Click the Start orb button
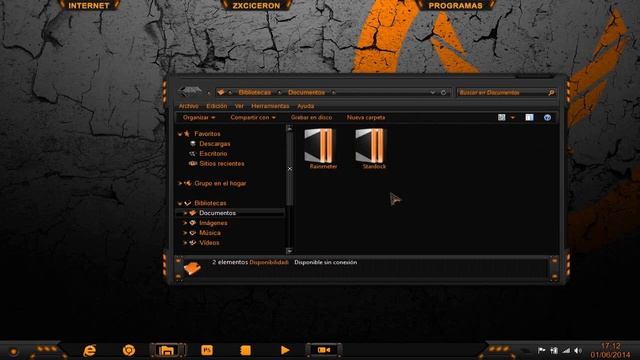Screen dimensions: 640x360 pyautogui.click(x=13, y=351)
